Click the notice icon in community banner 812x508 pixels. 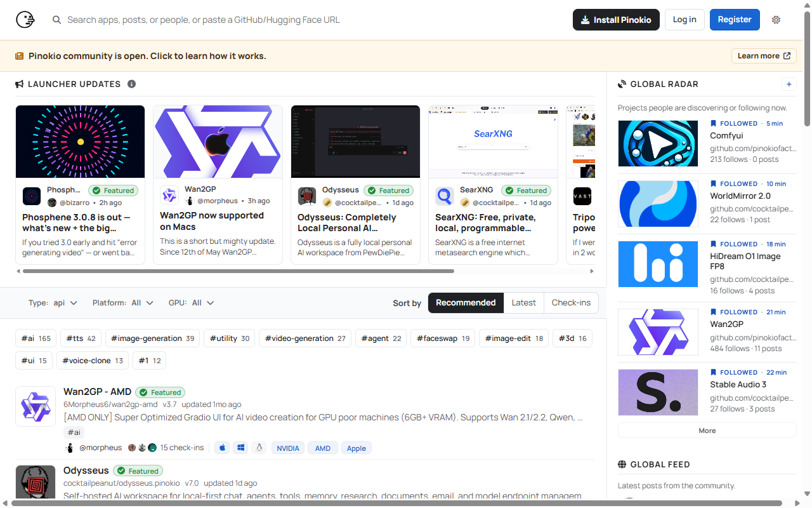[x=20, y=56]
